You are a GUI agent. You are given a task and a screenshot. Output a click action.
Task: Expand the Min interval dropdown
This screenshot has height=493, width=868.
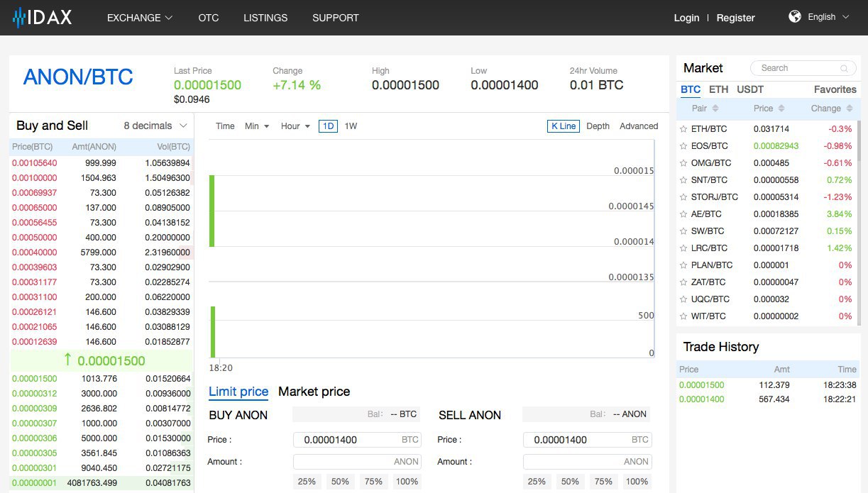257,126
